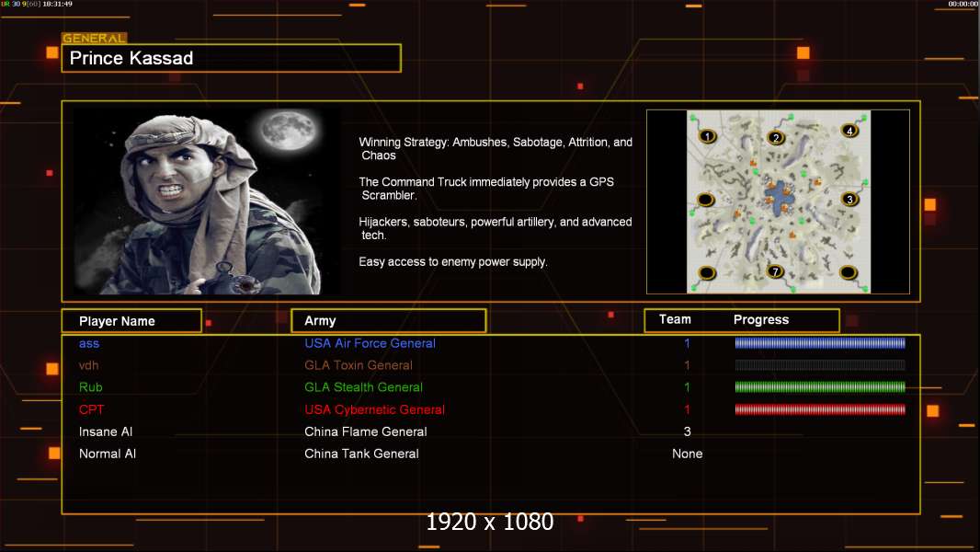Select the Insane AI player row
Image resolution: width=980 pixels, height=552 pixels.
491,431
